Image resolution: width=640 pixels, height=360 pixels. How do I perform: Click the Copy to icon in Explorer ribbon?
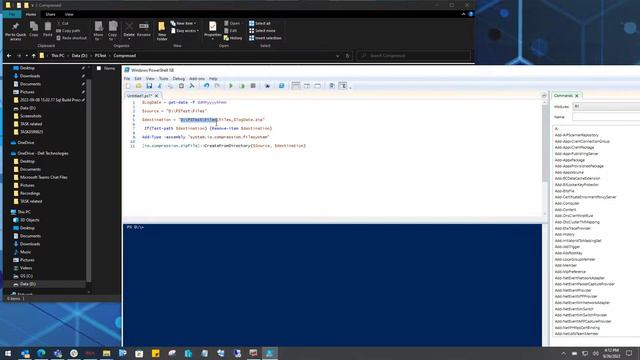(113, 31)
